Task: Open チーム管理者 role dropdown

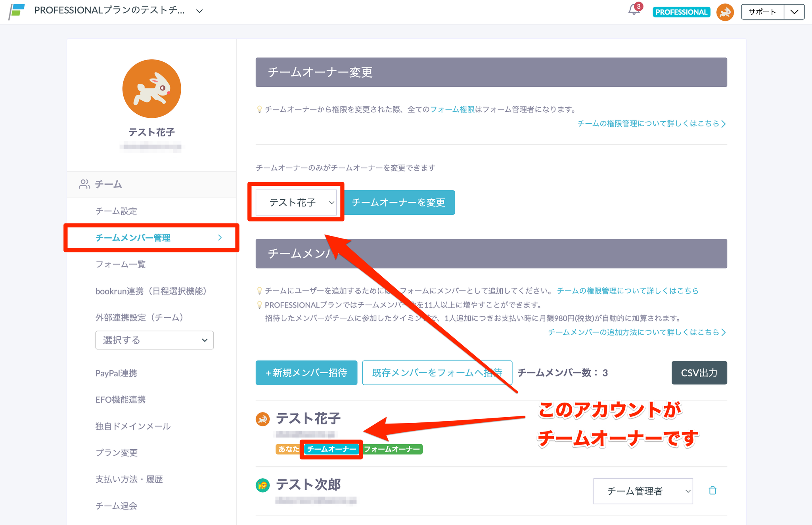Action: pyautogui.click(x=643, y=491)
